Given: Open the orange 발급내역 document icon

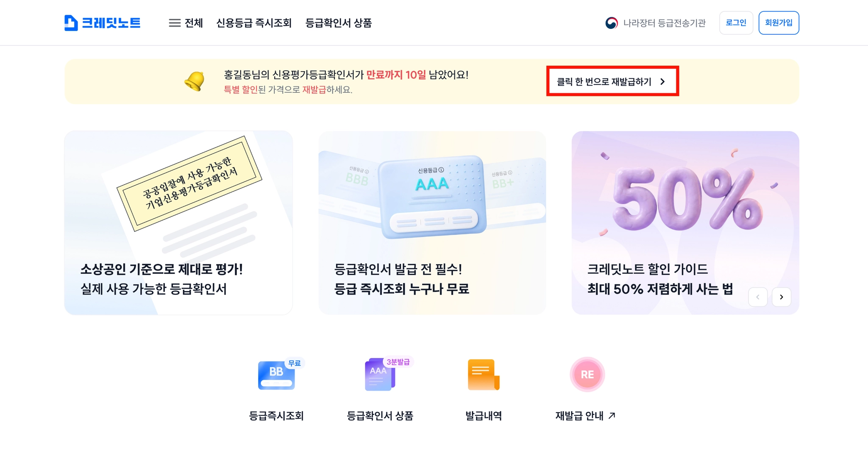Looking at the screenshot, I should (x=484, y=375).
